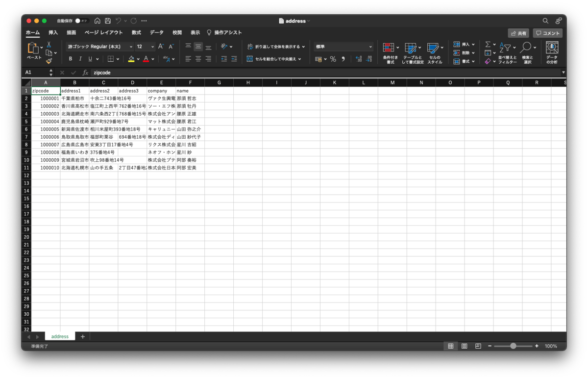Switch to Normal view in status bar
Viewport: 588px width, 379px height.
point(451,346)
